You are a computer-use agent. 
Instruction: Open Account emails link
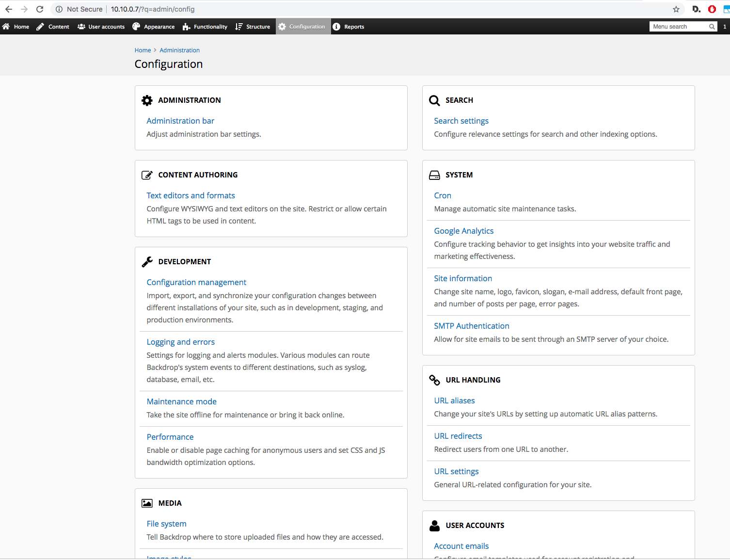point(461,546)
